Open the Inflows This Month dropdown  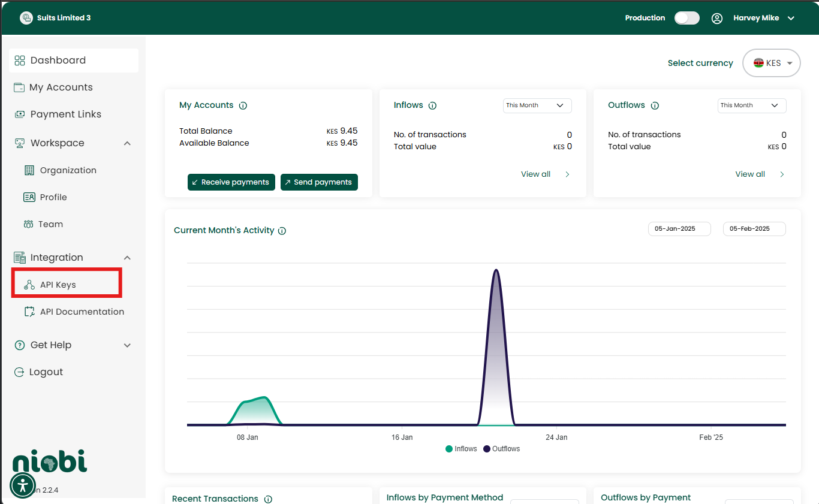tap(537, 105)
